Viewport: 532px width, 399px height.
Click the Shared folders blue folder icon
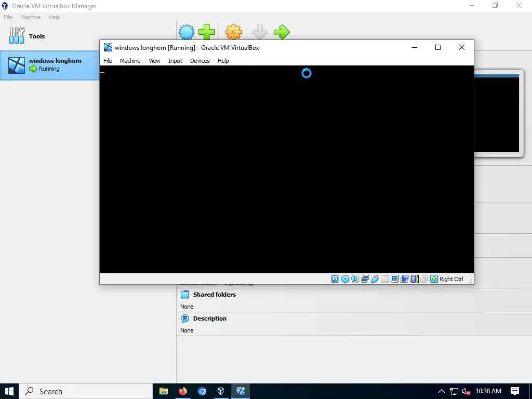[x=185, y=295]
